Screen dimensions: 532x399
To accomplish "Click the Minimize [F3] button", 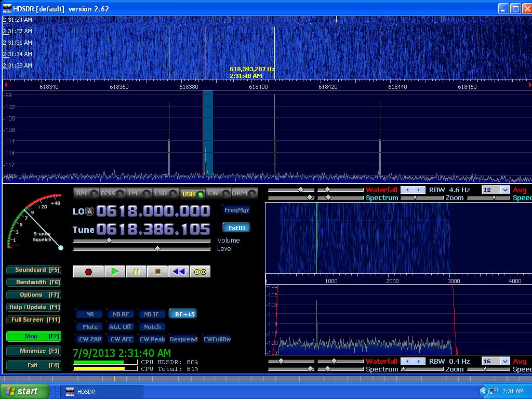I will tap(34, 351).
